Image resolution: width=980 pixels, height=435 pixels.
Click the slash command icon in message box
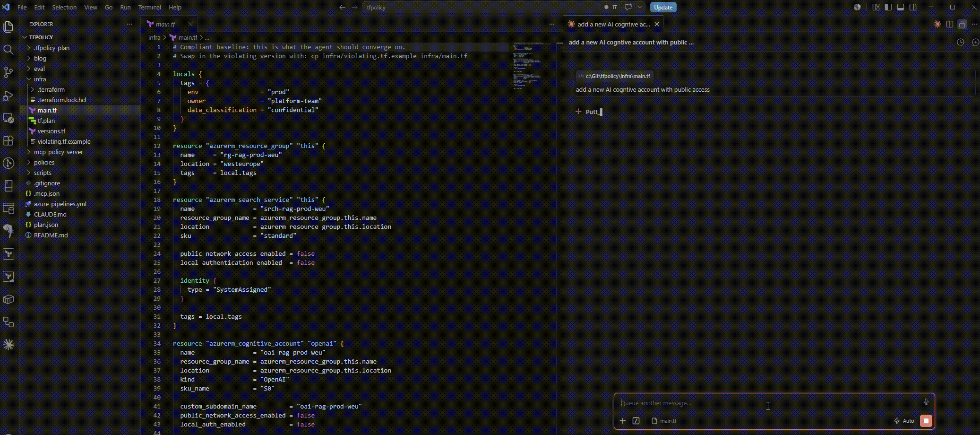[636, 421]
